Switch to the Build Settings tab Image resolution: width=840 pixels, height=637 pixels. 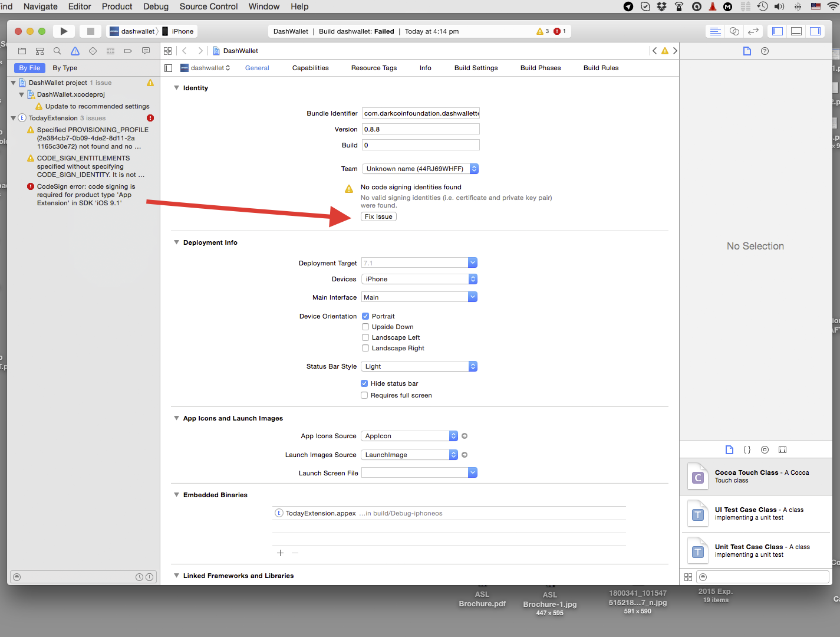click(476, 68)
